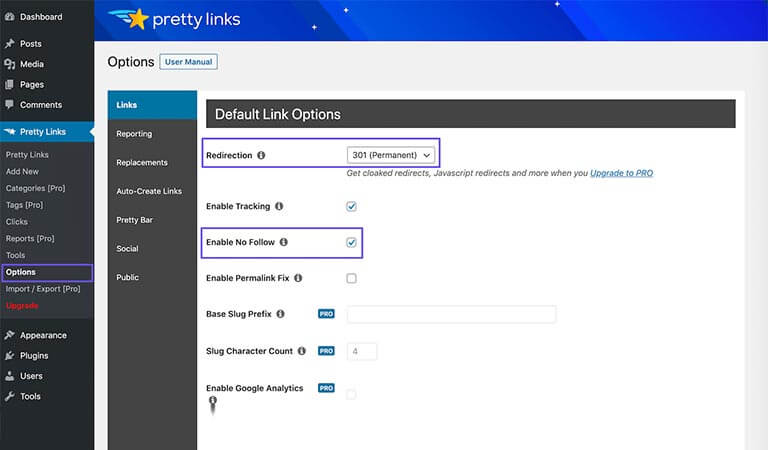Click the Tools wrench icon

point(9,396)
